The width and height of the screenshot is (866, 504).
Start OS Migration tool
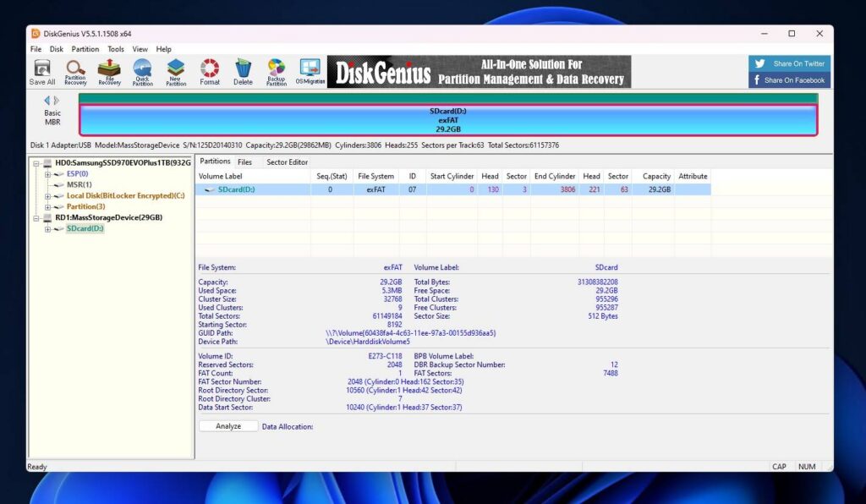point(310,72)
